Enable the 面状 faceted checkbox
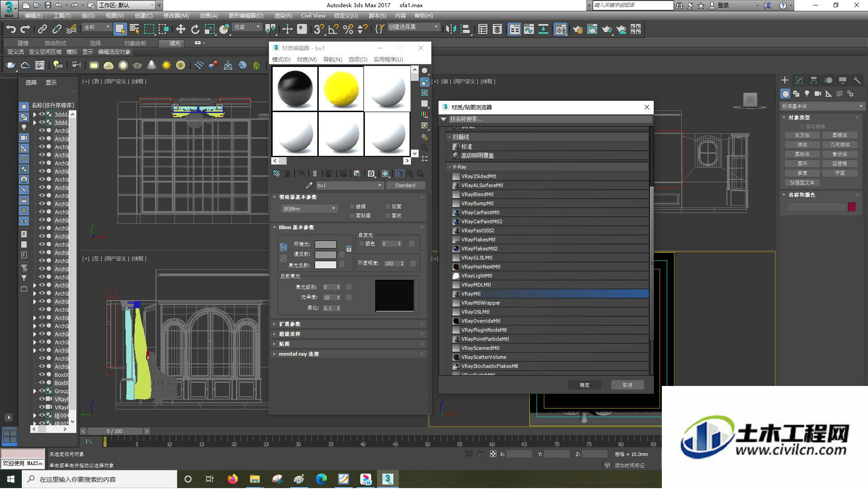 [x=388, y=216]
